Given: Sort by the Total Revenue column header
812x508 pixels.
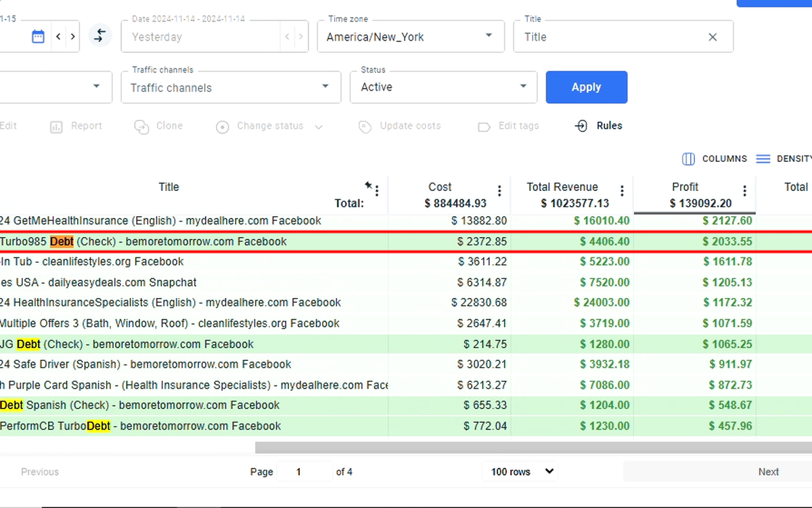Looking at the screenshot, I should (x=562, y=187).
